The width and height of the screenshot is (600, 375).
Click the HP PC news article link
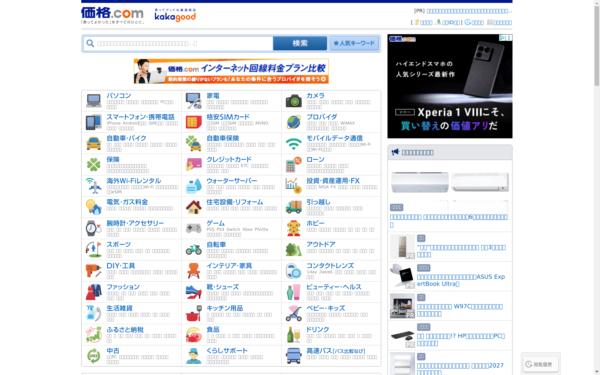(x=461, y=339)
